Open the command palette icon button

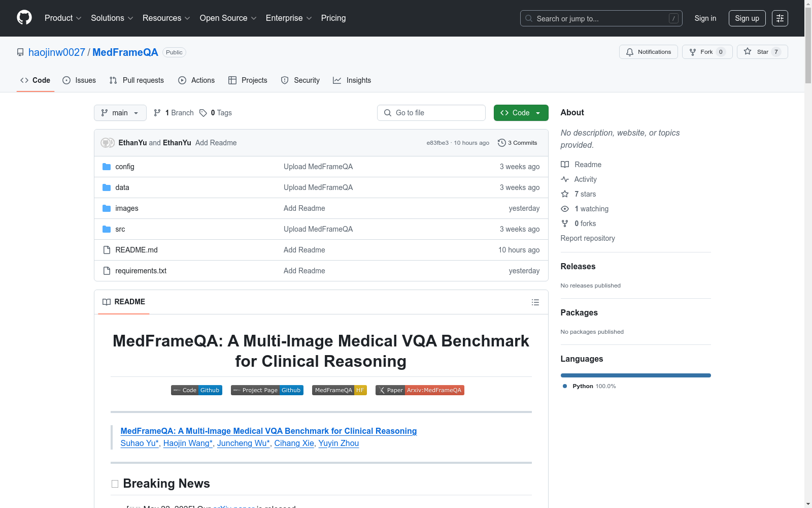(780, 18)
